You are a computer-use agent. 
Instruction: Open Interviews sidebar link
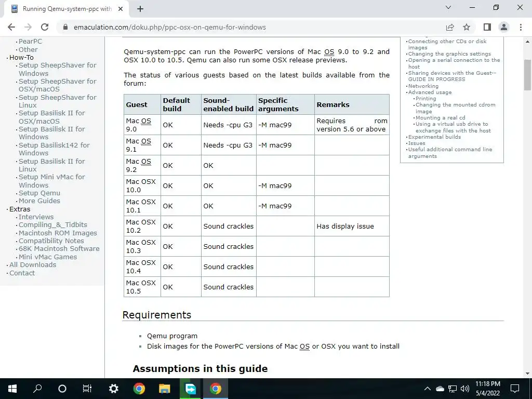(x=36, y=217)
